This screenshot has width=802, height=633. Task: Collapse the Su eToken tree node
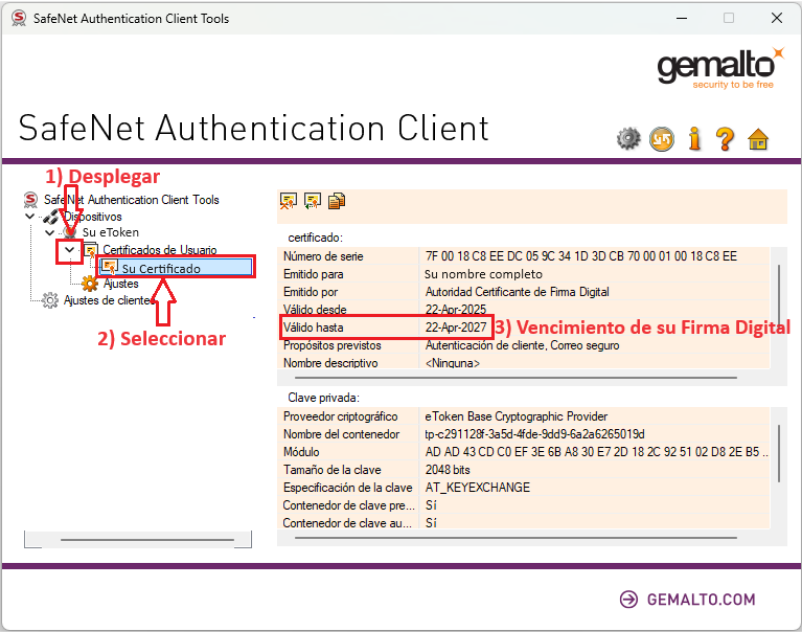[50, 232]
